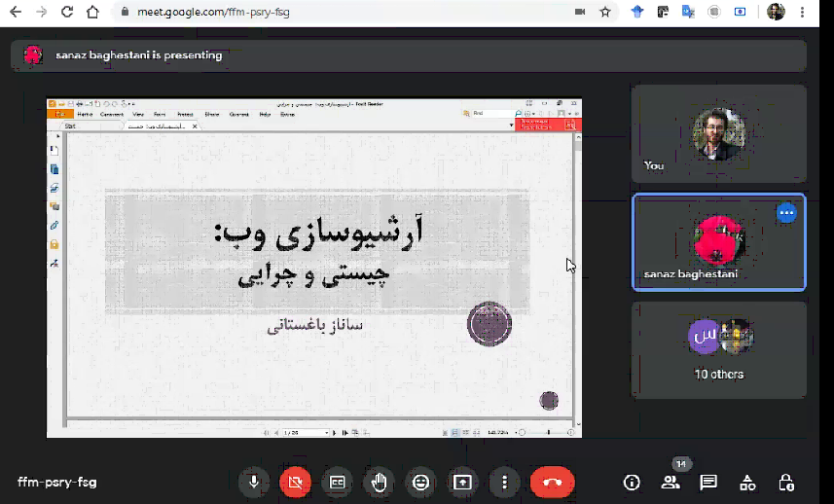Open options on sanaz baghestani tile
Viewport: 834px width, 504px height.
pyautogui.click(x=786, y=213)
